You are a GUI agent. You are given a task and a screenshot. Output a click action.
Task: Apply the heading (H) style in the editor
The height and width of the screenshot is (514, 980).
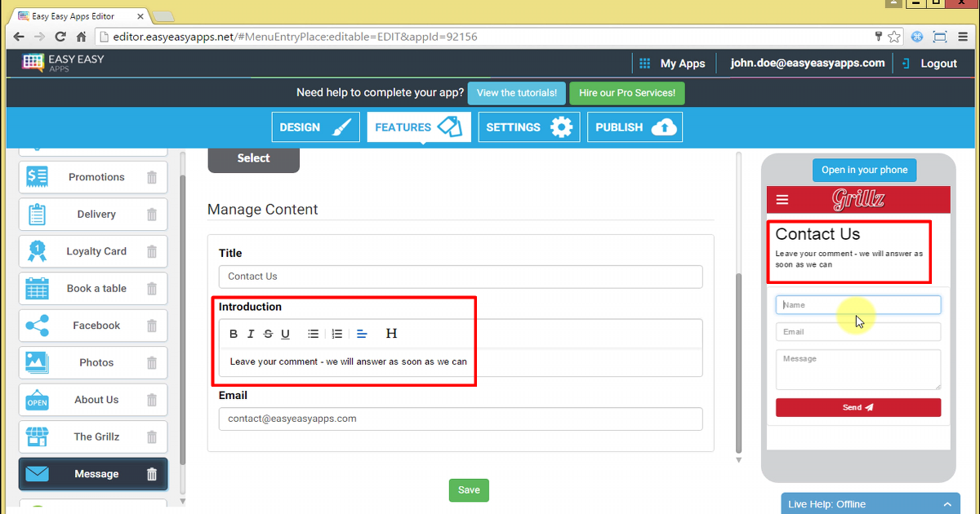point(392,333)
